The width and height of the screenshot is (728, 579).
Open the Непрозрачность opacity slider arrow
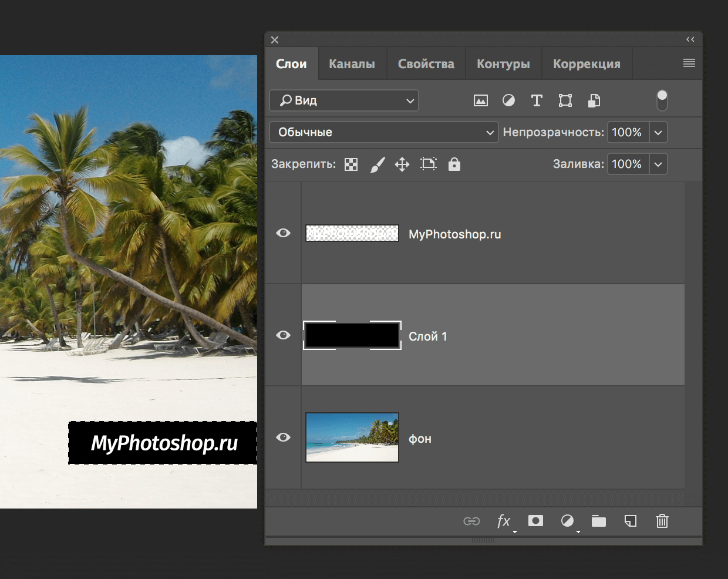tap(658, 133)
